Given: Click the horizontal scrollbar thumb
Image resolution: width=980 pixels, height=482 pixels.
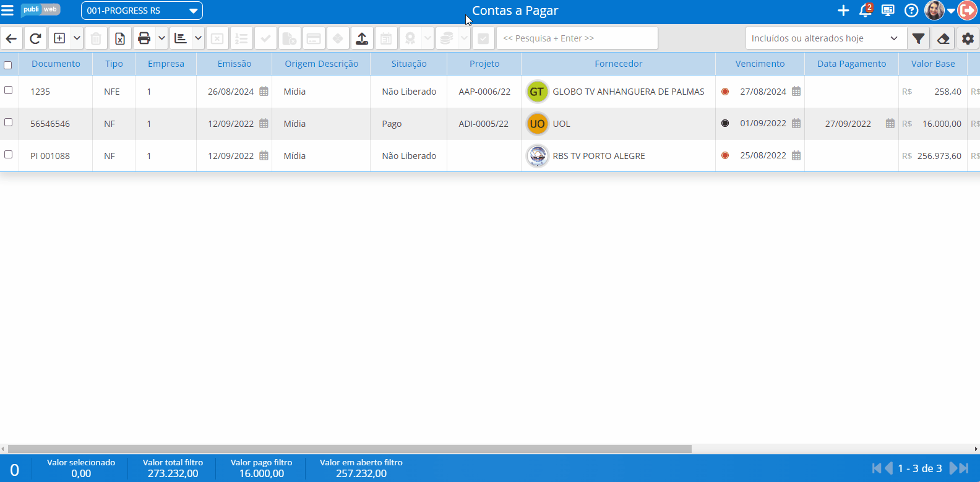Looking at the screenshot, I should click(350, 449).
